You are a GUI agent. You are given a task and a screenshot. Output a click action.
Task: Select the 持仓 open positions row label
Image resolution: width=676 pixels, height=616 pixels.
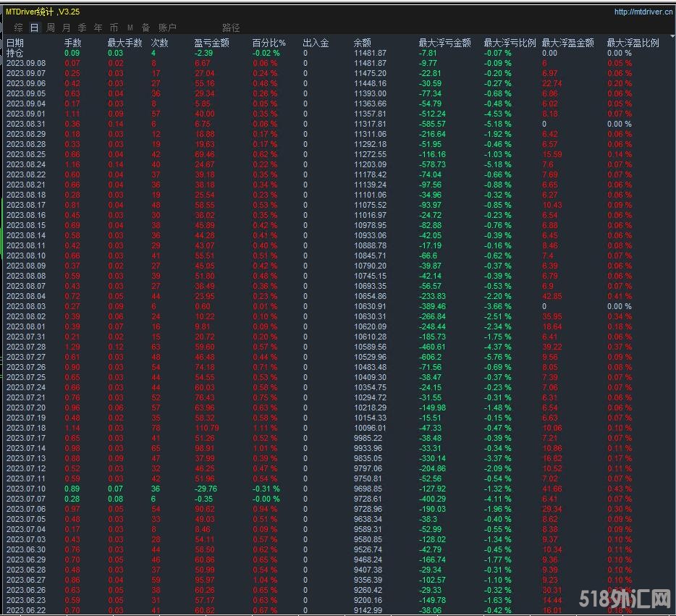pyautogui.click(x=15, y=53)
